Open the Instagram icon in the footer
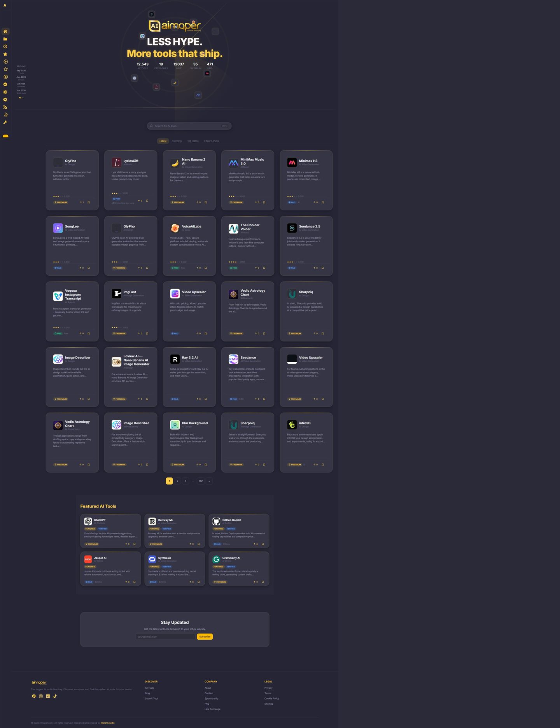Viewport: 560px width, 728px height. [x=41, y=696]
